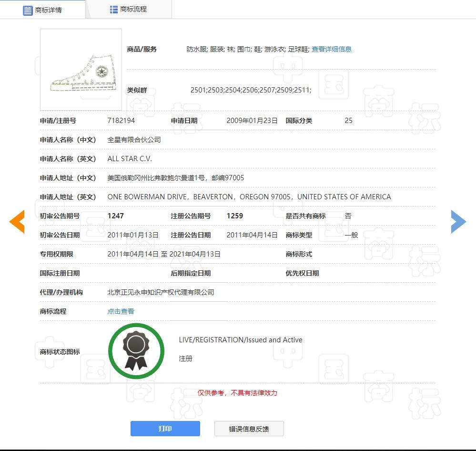Click the 错误信息反馈 feedback button
Image resolution: width=476 pixels, height=451 pixels.
tap(249, 429)
